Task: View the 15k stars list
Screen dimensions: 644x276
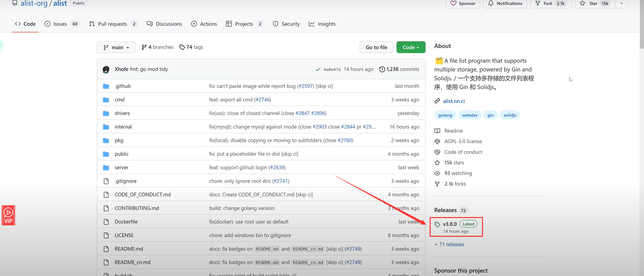Action: coord(449,163)
